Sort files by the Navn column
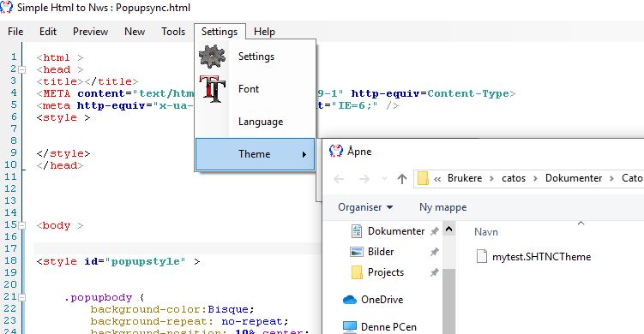Image resolution: width=644 pixels, height=334 pixels. [486, 232]
